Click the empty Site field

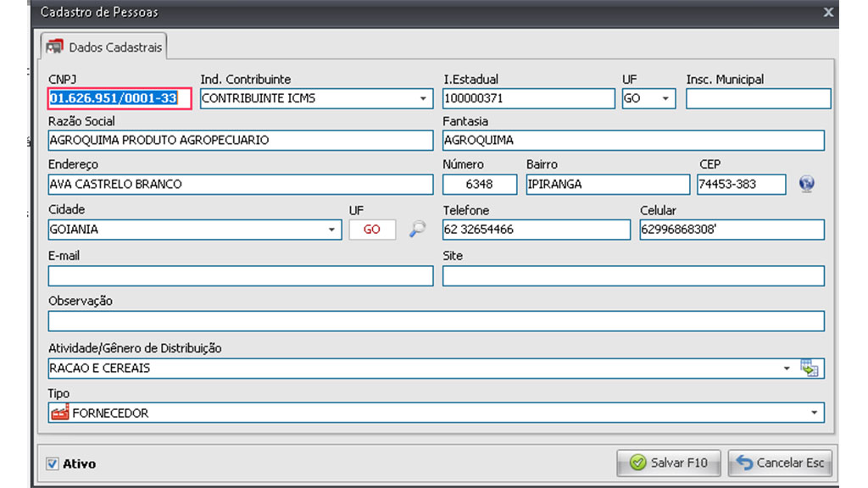pos(633,275)
